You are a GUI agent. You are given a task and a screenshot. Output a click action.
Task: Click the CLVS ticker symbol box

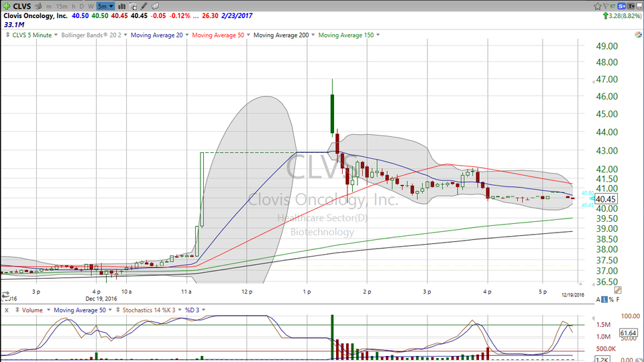[21, 6]
